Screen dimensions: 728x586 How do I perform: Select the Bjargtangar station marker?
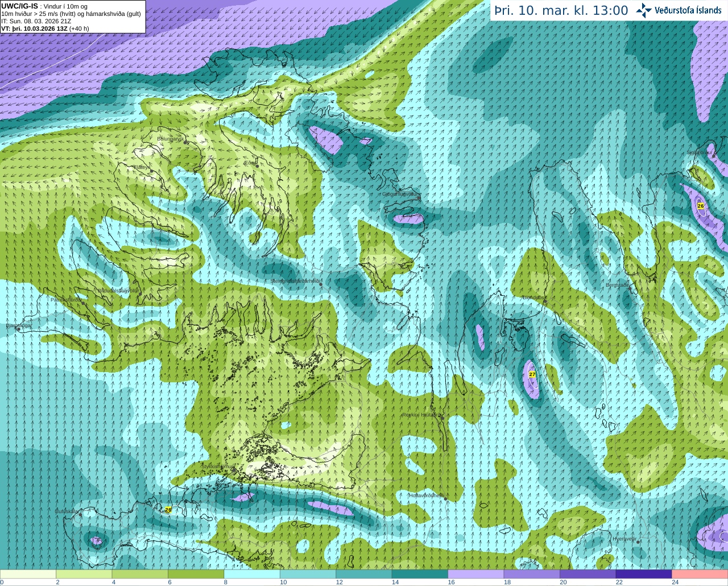click(x=18, y=329)
